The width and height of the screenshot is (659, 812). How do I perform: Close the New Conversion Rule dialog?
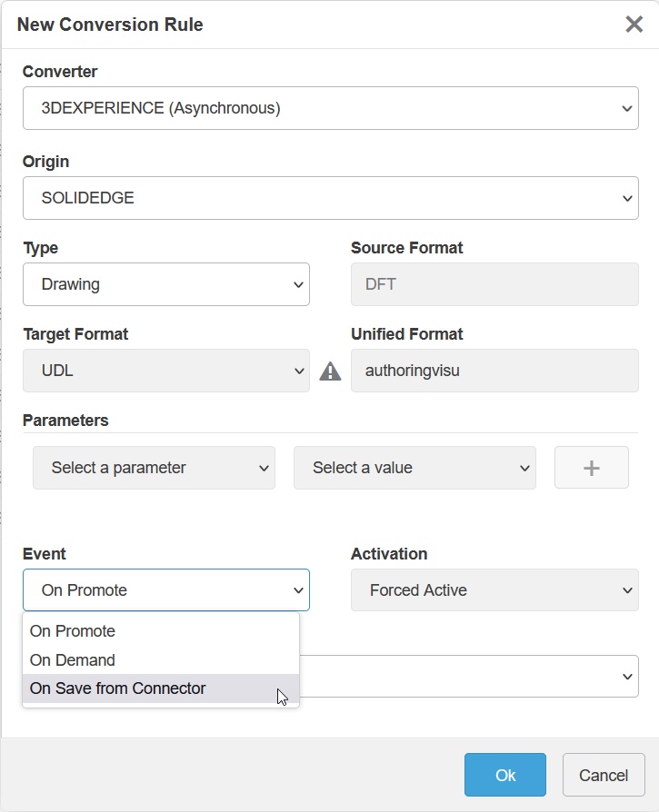coord(634,24)
